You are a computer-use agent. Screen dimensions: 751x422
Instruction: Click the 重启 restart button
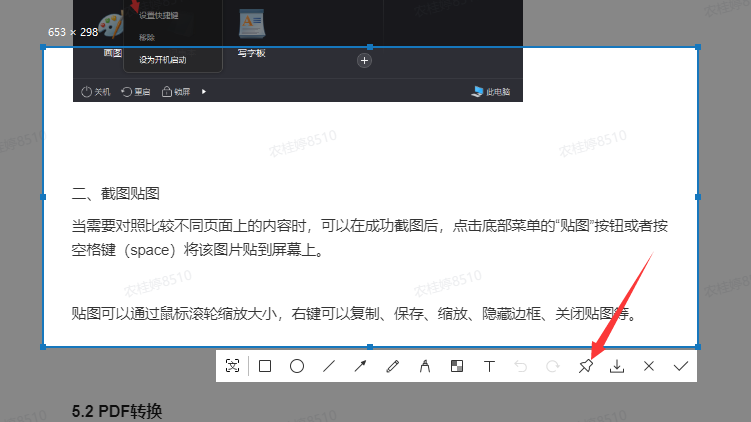tap(136, 91)
